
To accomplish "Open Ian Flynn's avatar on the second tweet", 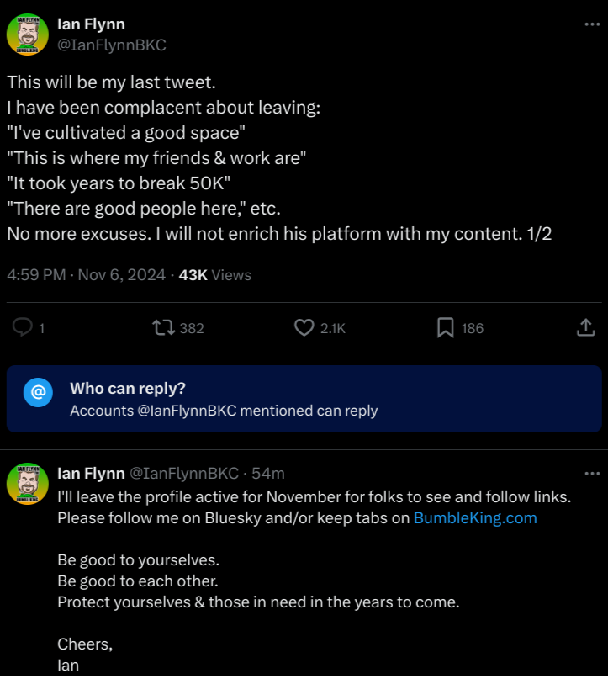I will [x=28, y=484].
